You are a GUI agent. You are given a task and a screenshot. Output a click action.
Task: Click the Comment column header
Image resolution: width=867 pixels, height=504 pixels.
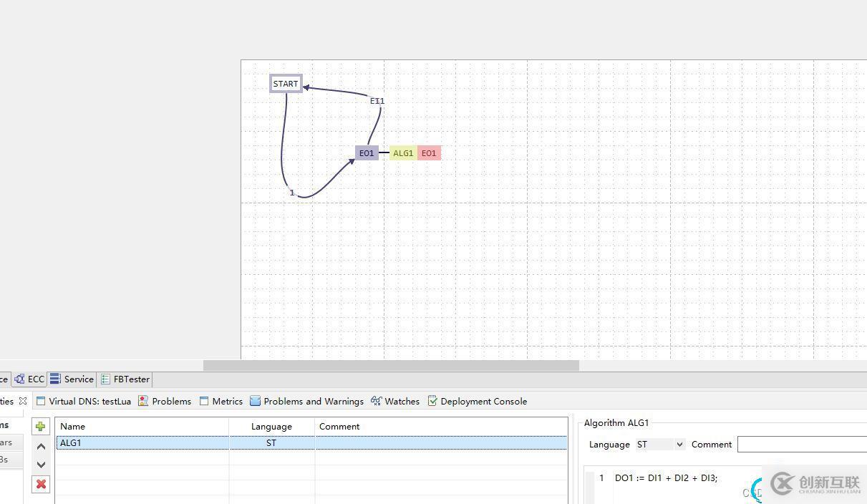[x=441, y=427]
